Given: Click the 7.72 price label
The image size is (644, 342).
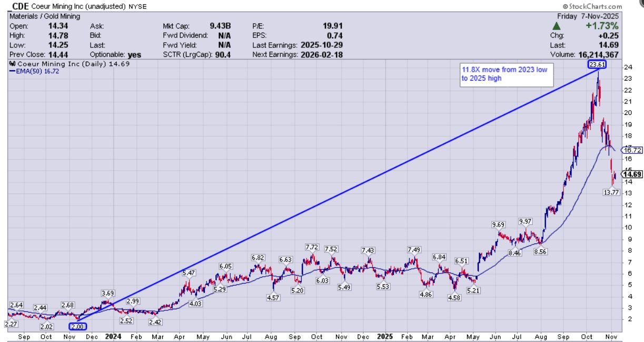Looking at the screenshot, I should [x=313, y=247].
